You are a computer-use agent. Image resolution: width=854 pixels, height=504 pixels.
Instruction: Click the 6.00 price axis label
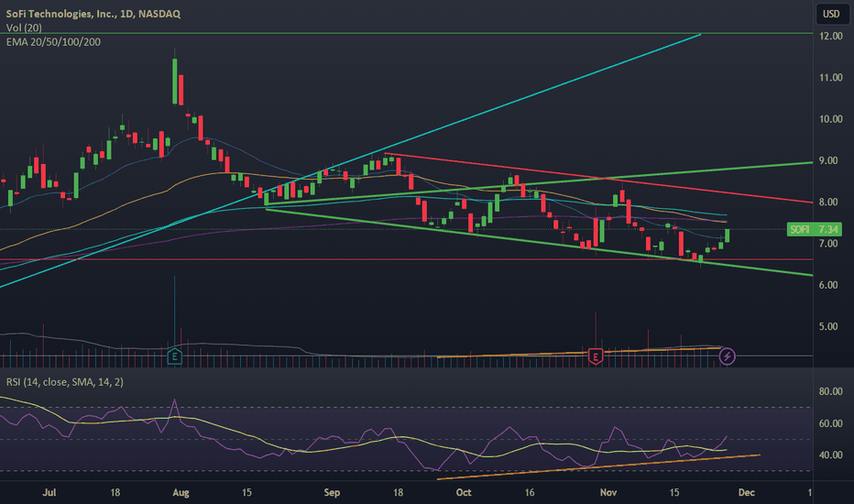click(x=830, y=285)
